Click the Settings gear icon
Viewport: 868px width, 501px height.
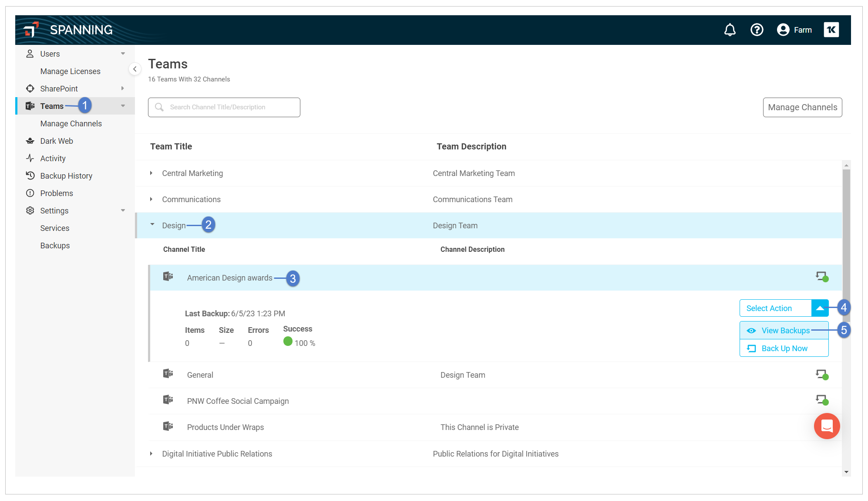pyautogui.click(x=30, y=210)
